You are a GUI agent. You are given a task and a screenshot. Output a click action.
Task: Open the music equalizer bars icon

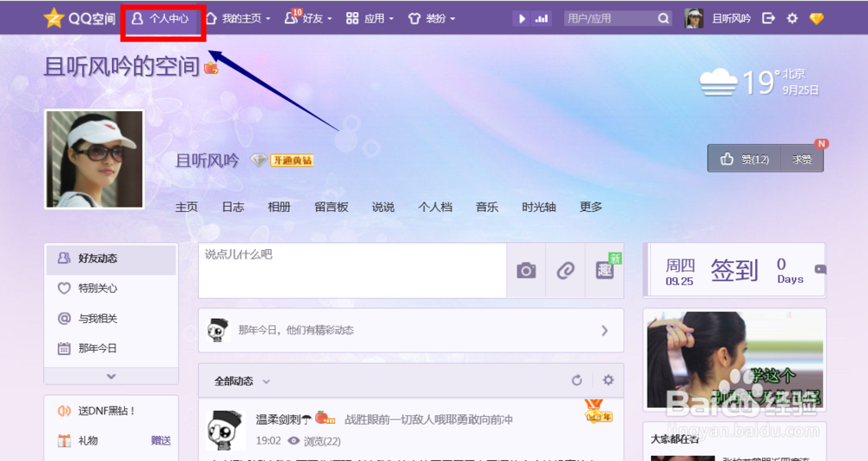[x=542, y=19]
